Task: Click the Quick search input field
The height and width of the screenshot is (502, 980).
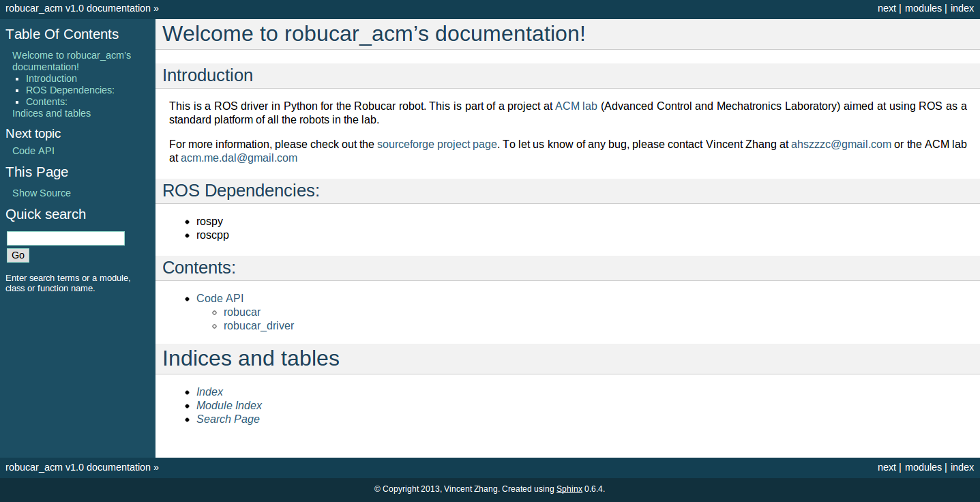Action: [65, 238]
